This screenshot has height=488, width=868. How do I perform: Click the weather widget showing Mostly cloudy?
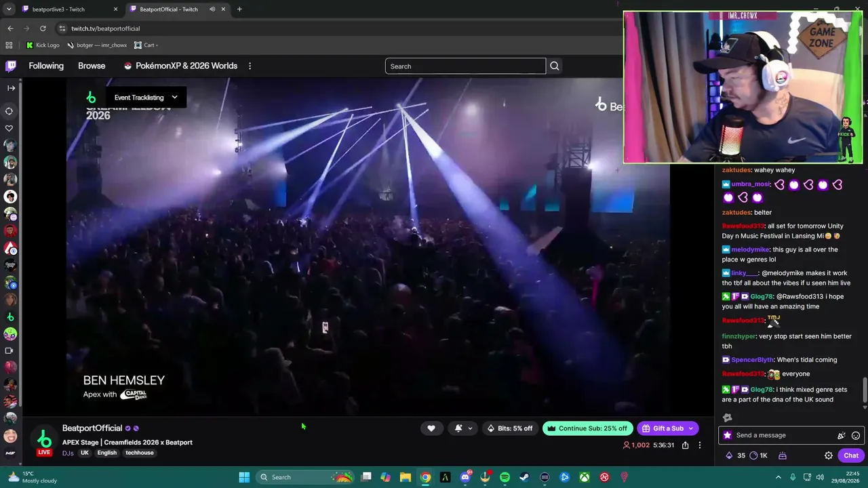click(33, 477)
